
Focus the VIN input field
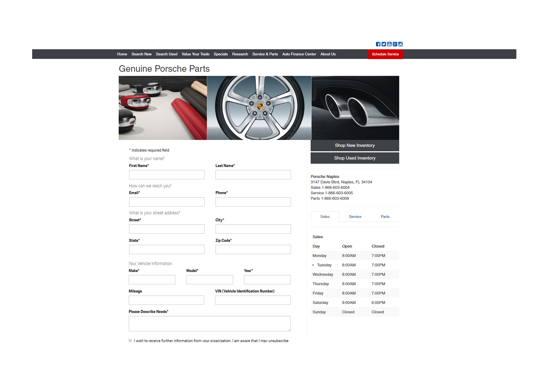pos(253,300)
